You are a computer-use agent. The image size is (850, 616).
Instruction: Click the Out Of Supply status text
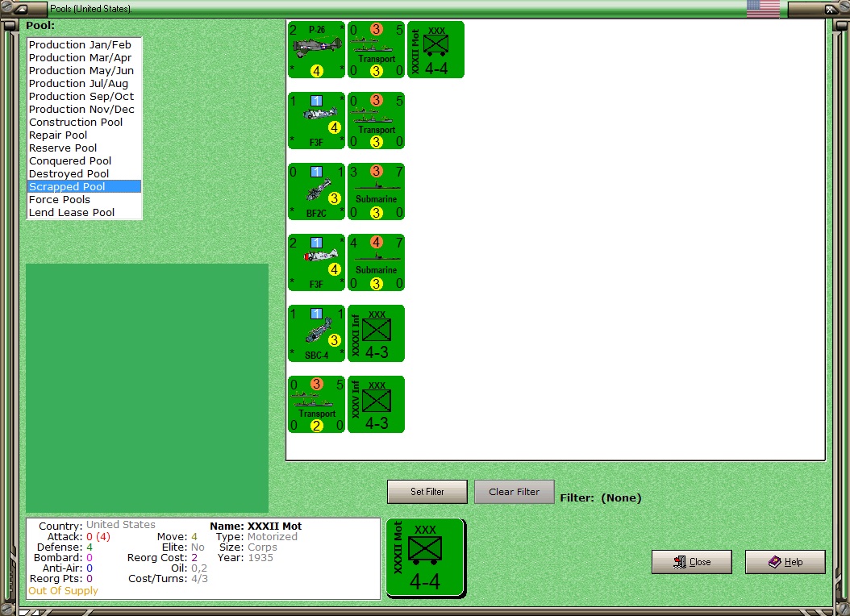[63, 590]
